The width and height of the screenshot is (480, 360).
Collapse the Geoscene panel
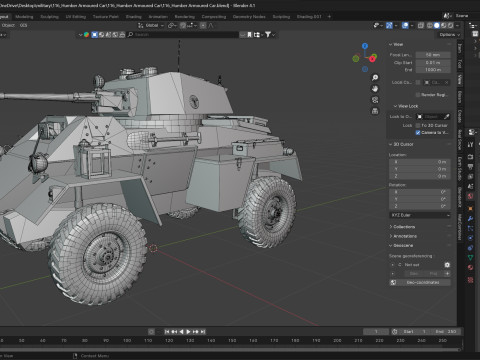point(401,245)
